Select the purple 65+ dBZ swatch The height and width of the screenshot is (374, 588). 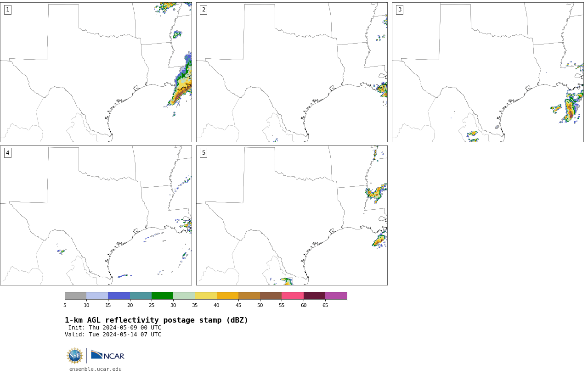[x=336, y=296]
